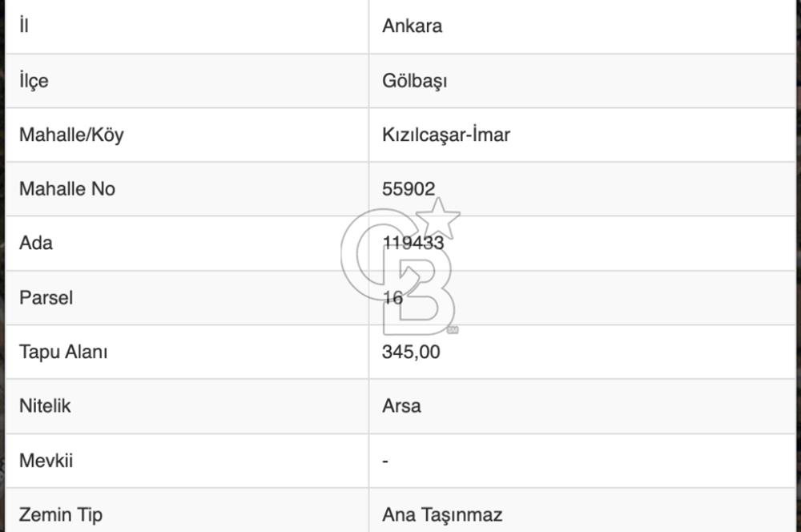Select the Mahalle/Köy label
Viewport: 801px width, 532px height.
[71, 135]
